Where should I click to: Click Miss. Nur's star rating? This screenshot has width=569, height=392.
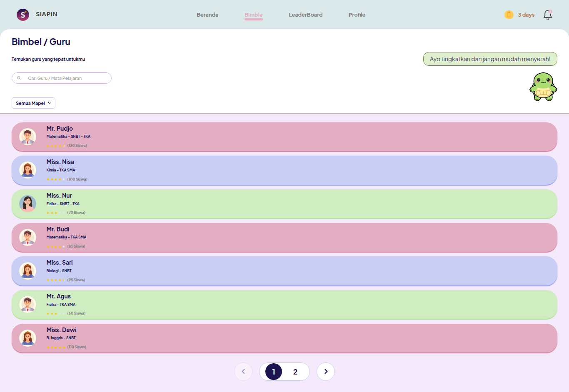(x=56, y=213)
